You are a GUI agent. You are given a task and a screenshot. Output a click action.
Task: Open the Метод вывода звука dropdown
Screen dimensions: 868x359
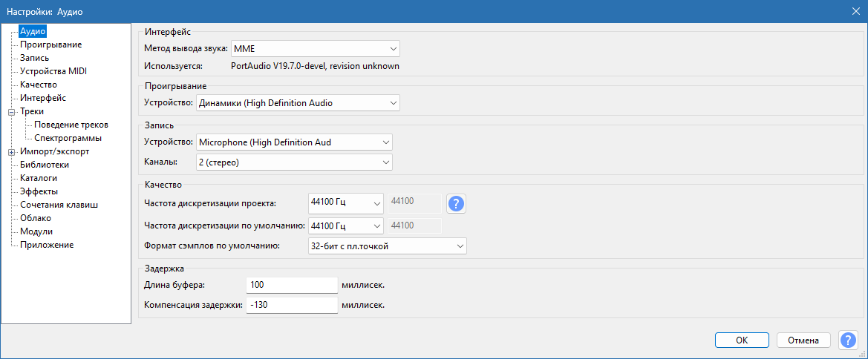click(315, 49)
